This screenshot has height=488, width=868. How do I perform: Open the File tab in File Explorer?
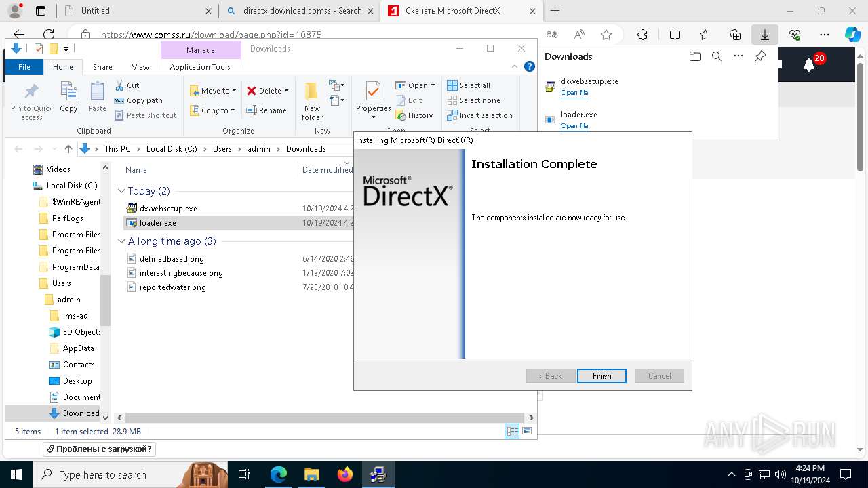[x=24, y=67]
